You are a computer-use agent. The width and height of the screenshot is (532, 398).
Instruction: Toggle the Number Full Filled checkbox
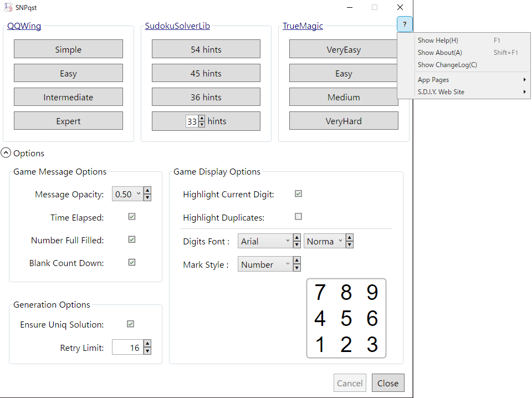(x=132, y=239)
